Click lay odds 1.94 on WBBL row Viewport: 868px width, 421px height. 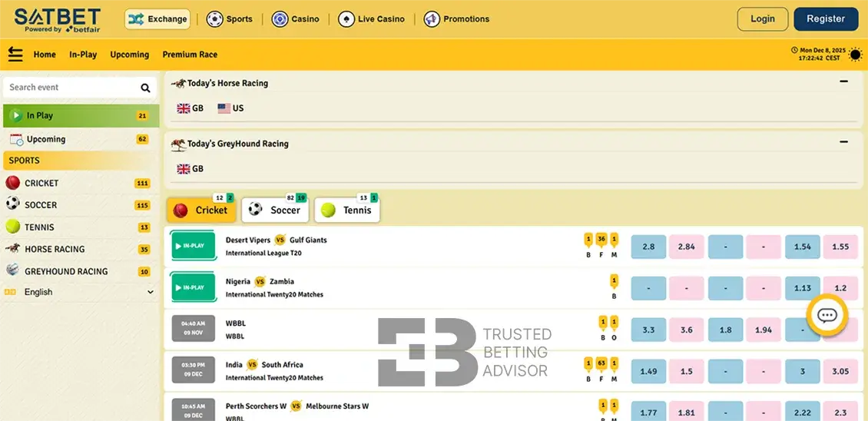[x=764, y=330]
